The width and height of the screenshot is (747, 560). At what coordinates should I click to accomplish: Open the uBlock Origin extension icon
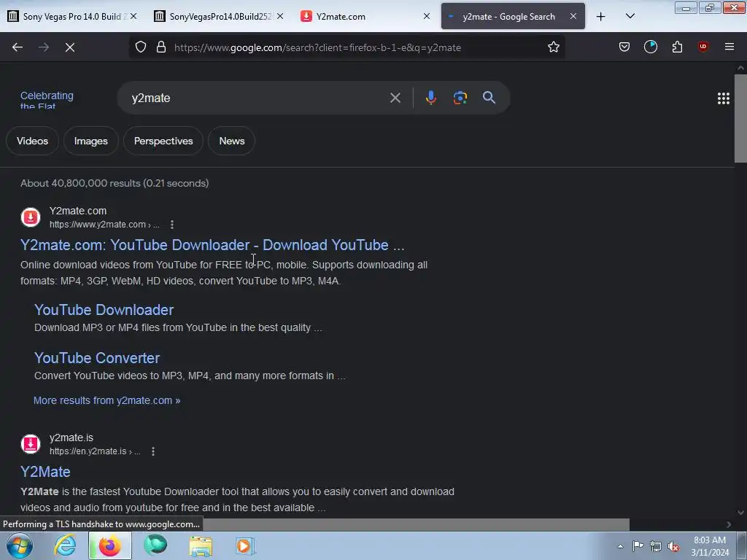tap(703, 47)
